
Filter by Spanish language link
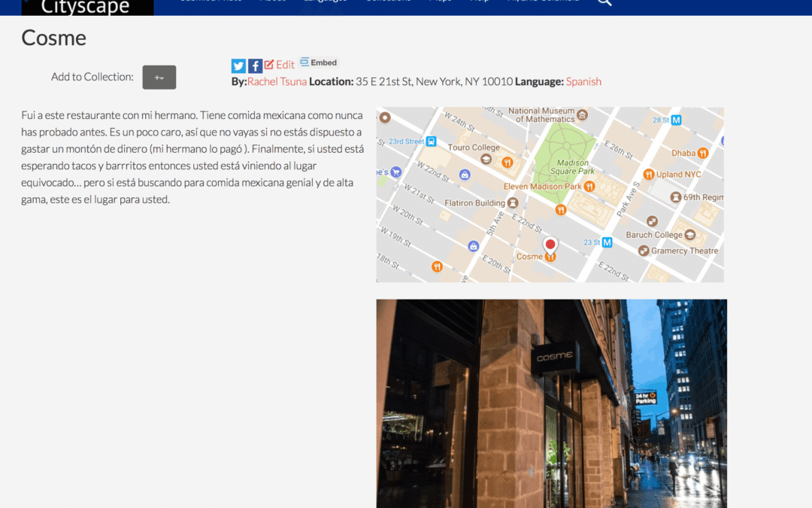583,81
